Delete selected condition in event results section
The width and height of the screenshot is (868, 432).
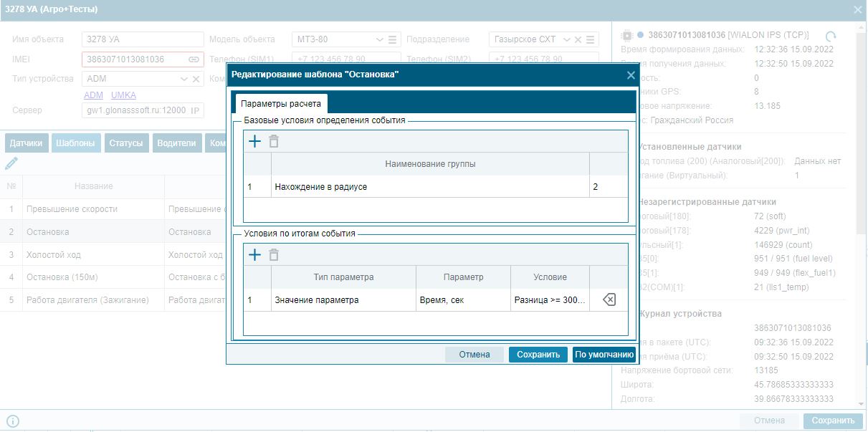(273, 254)
